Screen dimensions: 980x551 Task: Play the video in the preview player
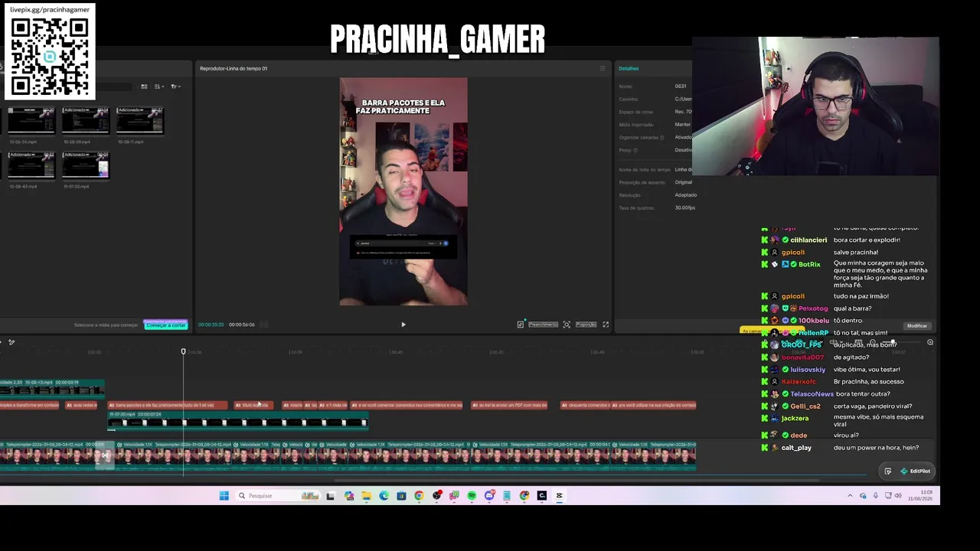pos(403,324)
